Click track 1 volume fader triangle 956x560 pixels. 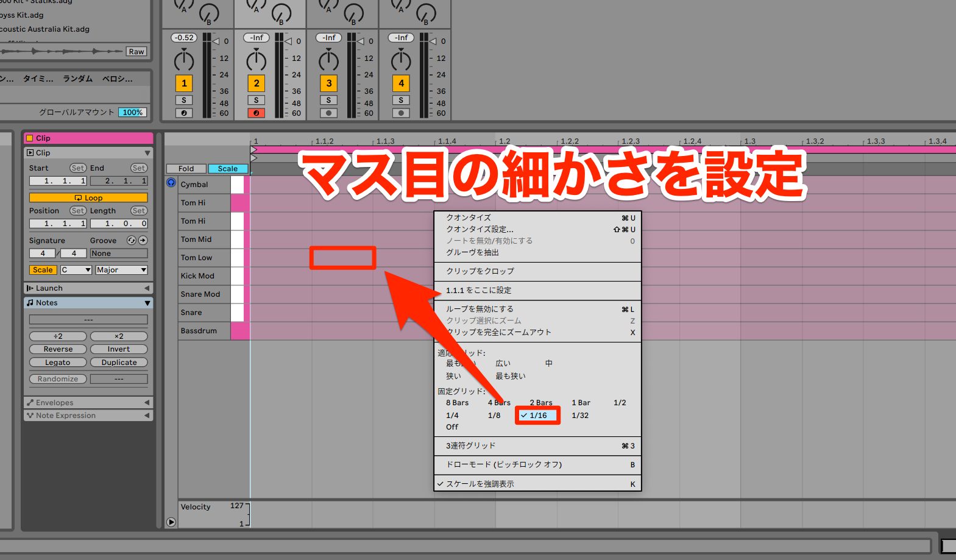click(x=215, y=41)
